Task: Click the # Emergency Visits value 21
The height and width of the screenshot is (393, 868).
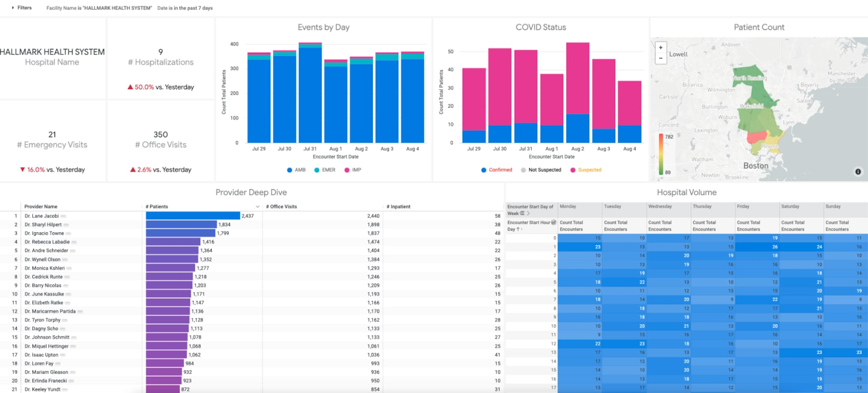Action: [x=52, y=135]
